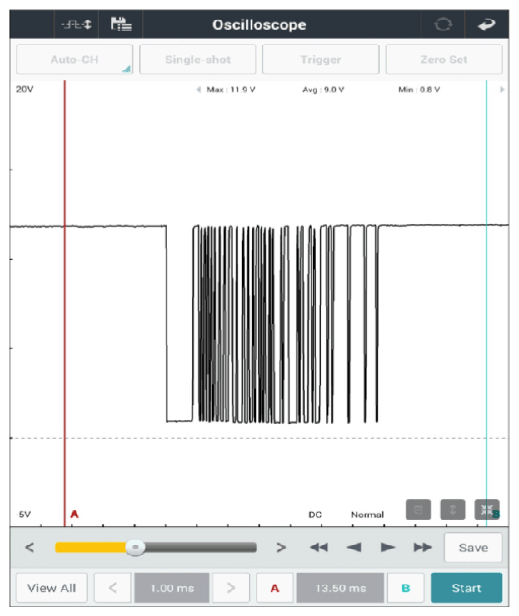Click the Start button
Viewport: 519px width, 616px height.
[466, 588]
